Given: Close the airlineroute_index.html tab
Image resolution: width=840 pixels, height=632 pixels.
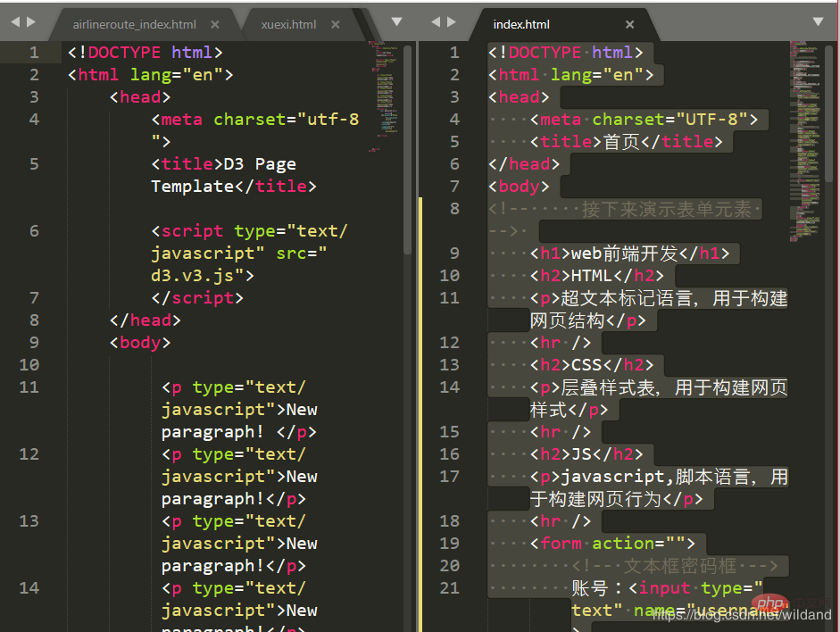Looking at the screenshot, I should pos(214,25).
